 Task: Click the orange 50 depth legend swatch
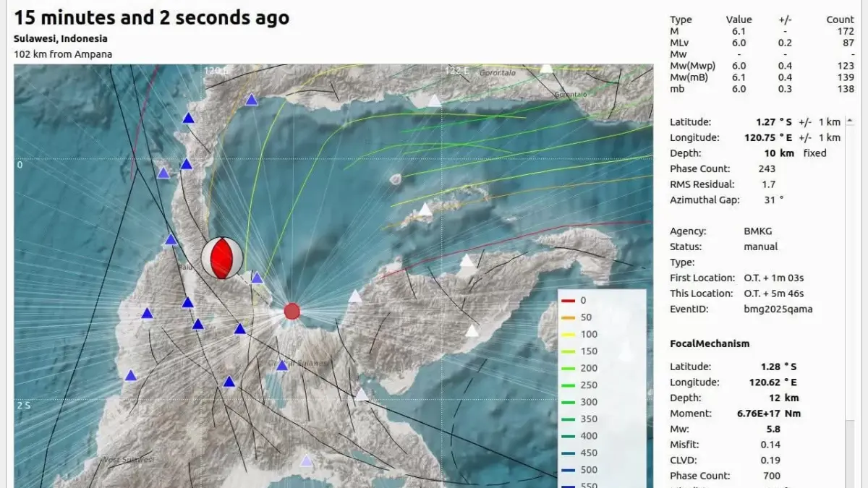click(x=568, y=317)
